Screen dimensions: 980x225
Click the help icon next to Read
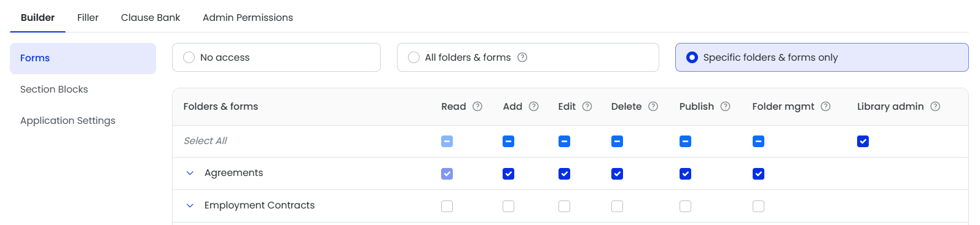[x=477, y=107]
